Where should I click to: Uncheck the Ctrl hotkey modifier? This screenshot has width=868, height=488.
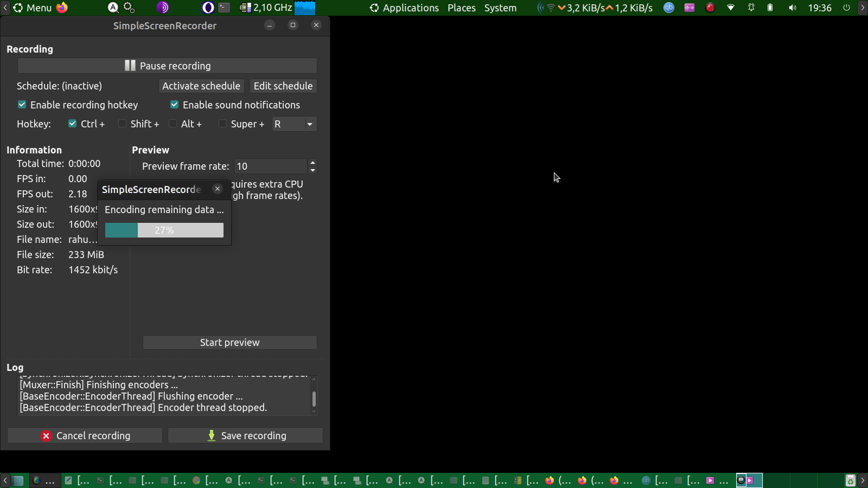tap(72, 124)
